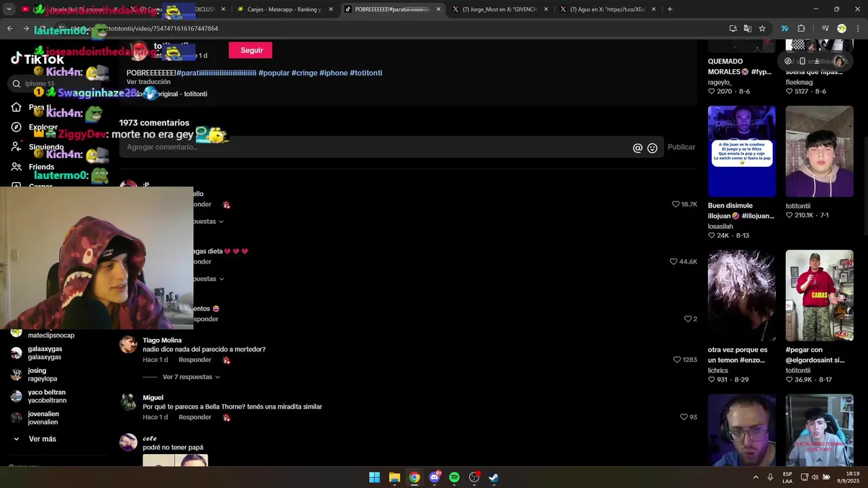The height and width of the screenshot is (488, 868).
Task: Open jovenalien account in sidebar
Action: [43, 418]
